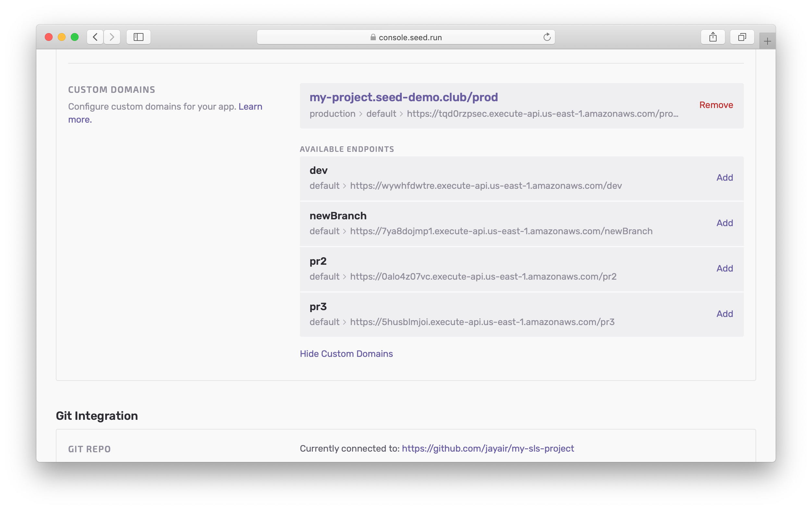
Task: Select the newBranch endpoint name
Action: [x=338, y=216]
